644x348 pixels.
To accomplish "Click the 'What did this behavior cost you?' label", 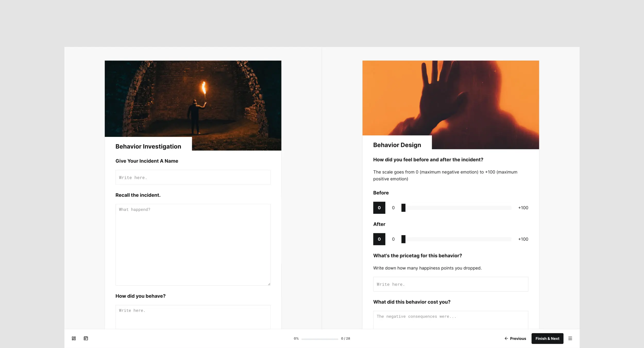I will point(412,302).
